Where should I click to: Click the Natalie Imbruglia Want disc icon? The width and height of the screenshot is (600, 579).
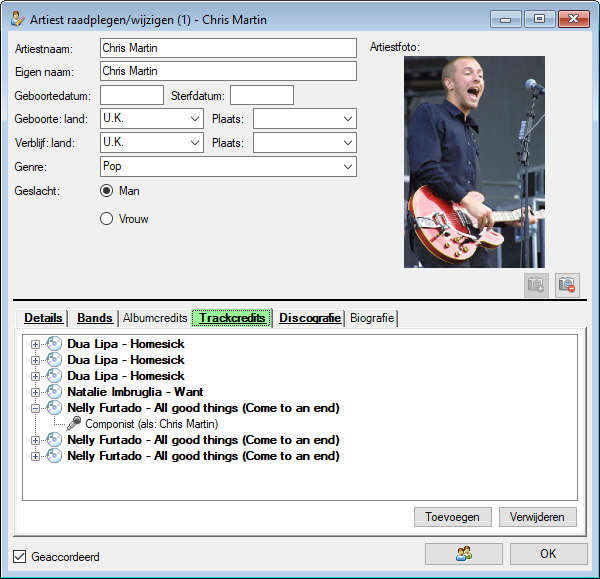(x=54, y=391)
